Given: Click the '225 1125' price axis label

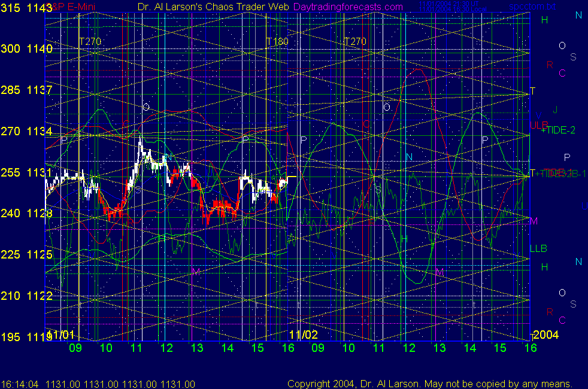Looking at the screenshot, I should coord(26,254).
